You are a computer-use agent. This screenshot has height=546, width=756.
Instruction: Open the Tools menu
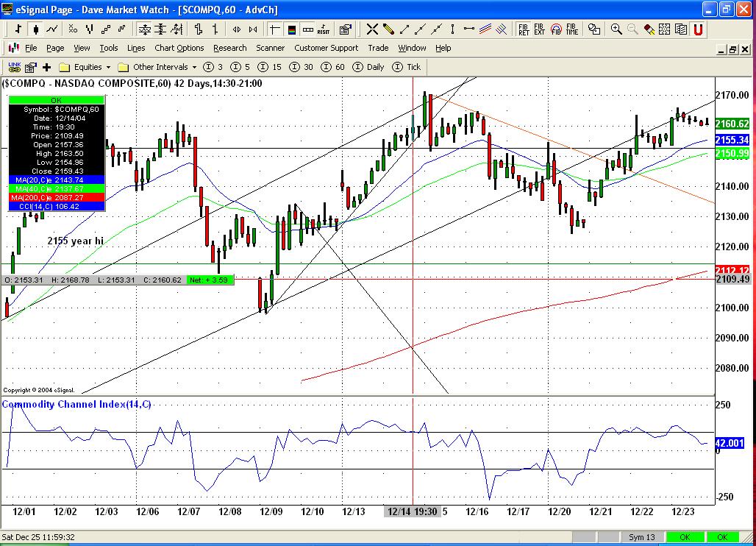[109, 49]
